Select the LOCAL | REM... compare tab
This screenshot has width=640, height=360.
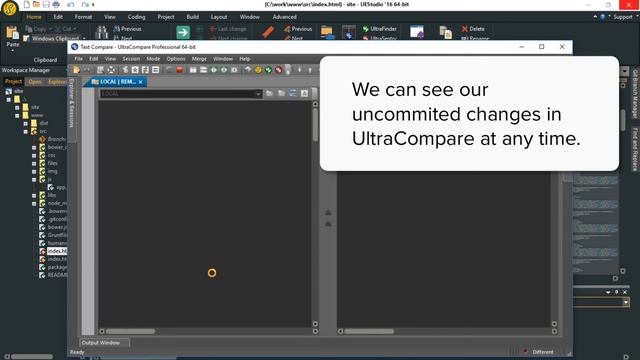(114, 82)
